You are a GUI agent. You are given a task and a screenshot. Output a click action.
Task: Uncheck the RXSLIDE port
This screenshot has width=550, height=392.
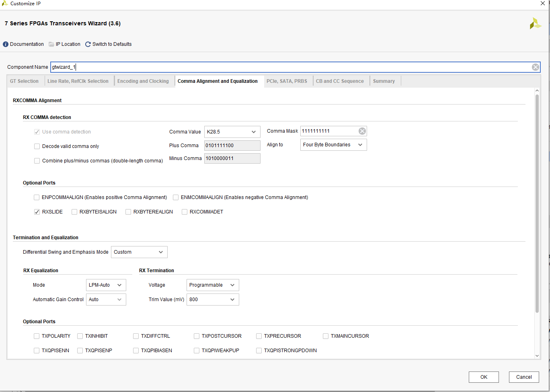37,212
